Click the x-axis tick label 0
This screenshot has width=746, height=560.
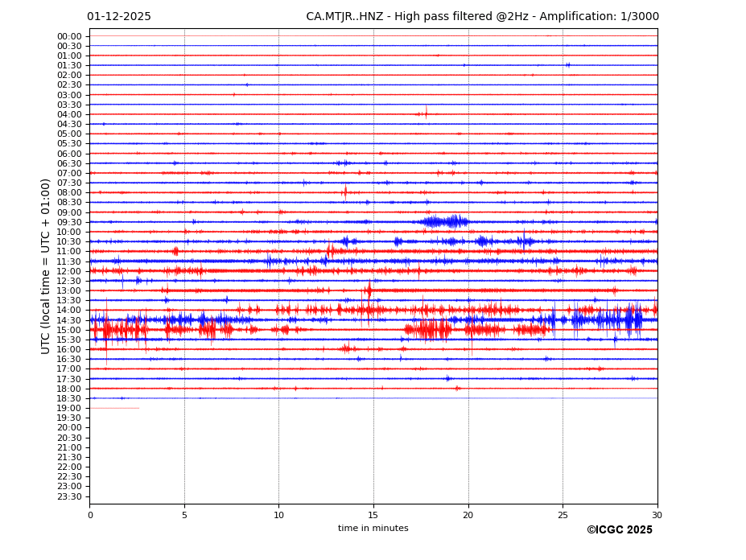(x=90, y=515)
